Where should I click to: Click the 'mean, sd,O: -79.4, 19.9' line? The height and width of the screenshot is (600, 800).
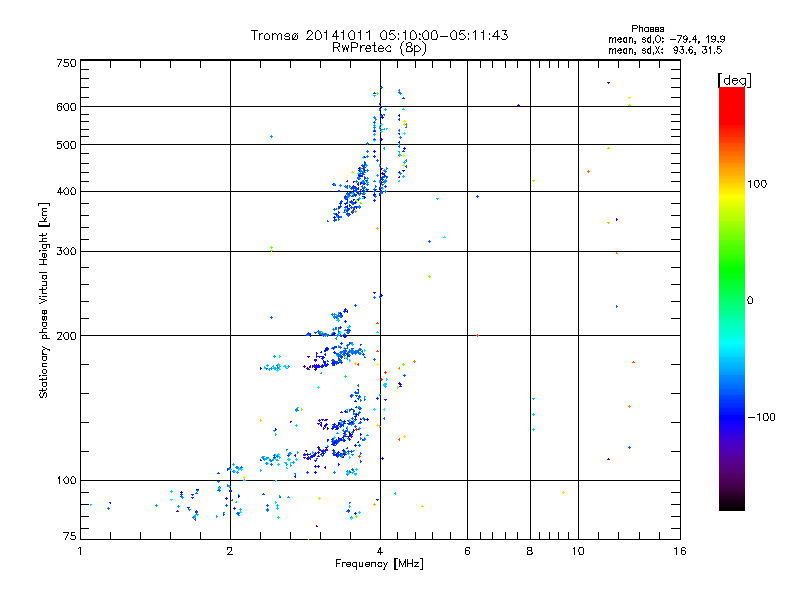[x=666, y=39]
